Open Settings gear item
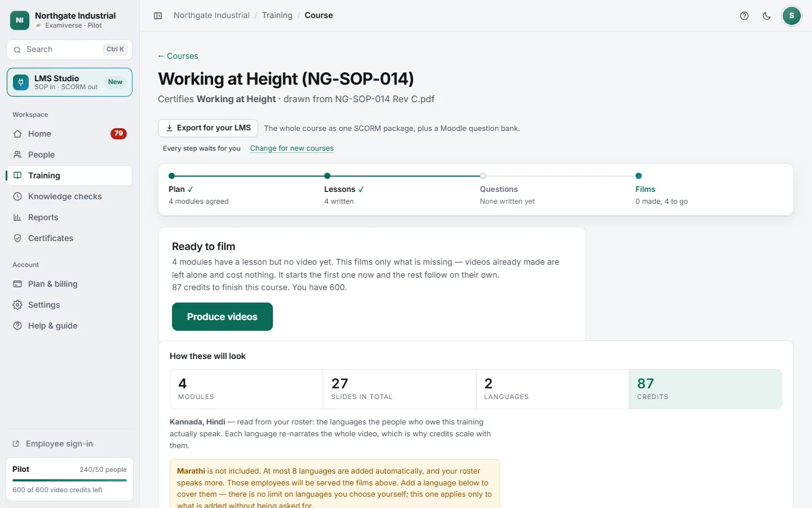This screenshot has height=508, width=812. tap(69, 305)
